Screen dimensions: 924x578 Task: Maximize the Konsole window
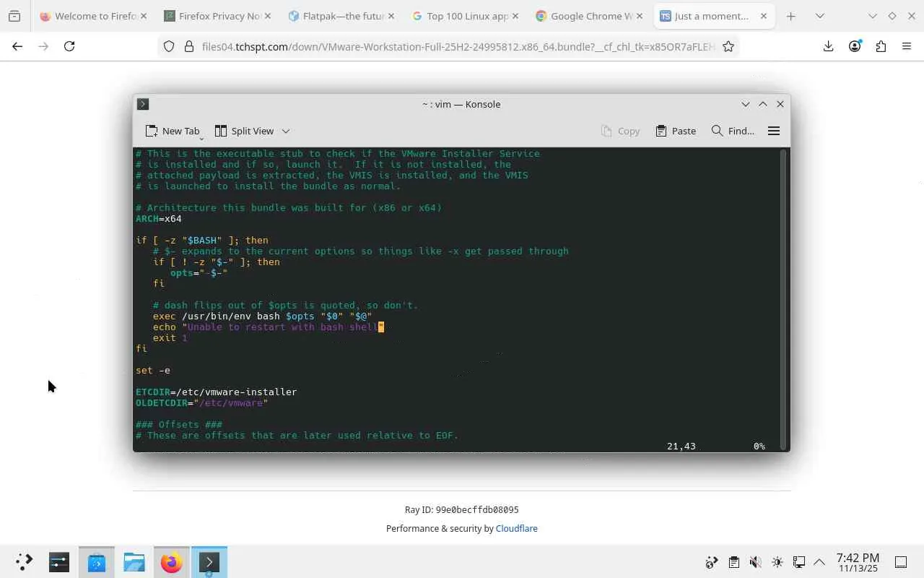763,104
